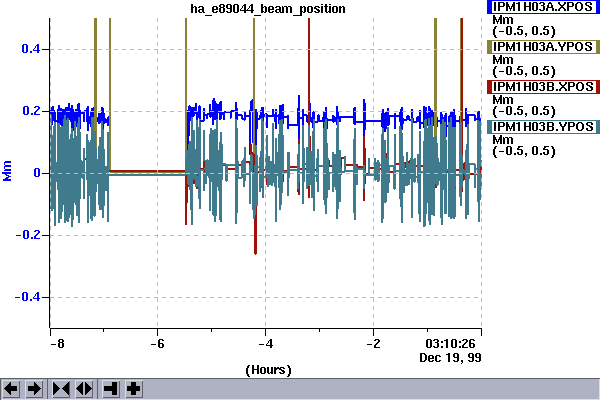Click the T-shaped bar icon in toolbar

(x=110, y=388)
